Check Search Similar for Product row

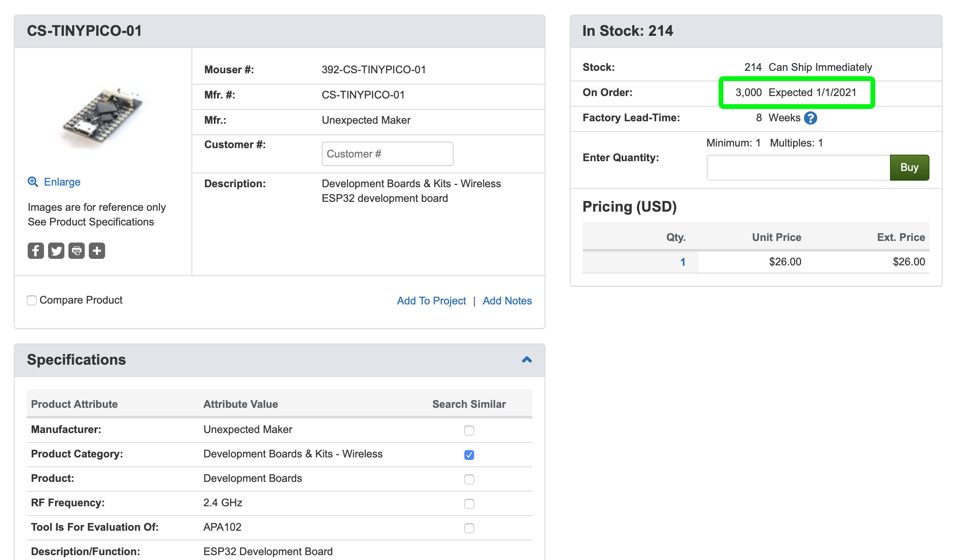[469, 479]
